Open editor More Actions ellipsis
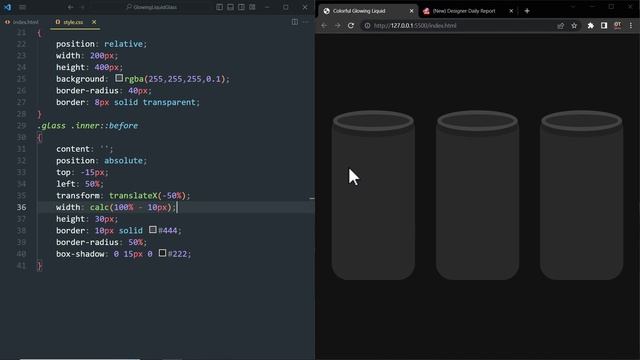This screenshot has width=640, height=360. (306, 22)
